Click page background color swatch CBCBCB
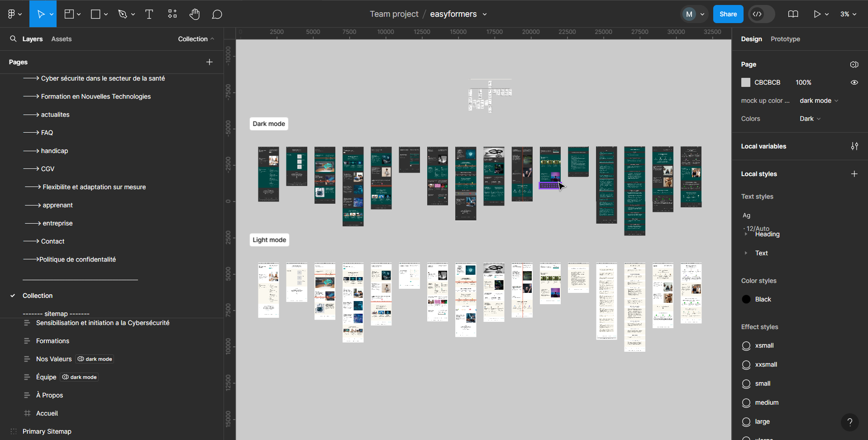Viewport: 868px width, 440px height. click(x=745, y=82)
